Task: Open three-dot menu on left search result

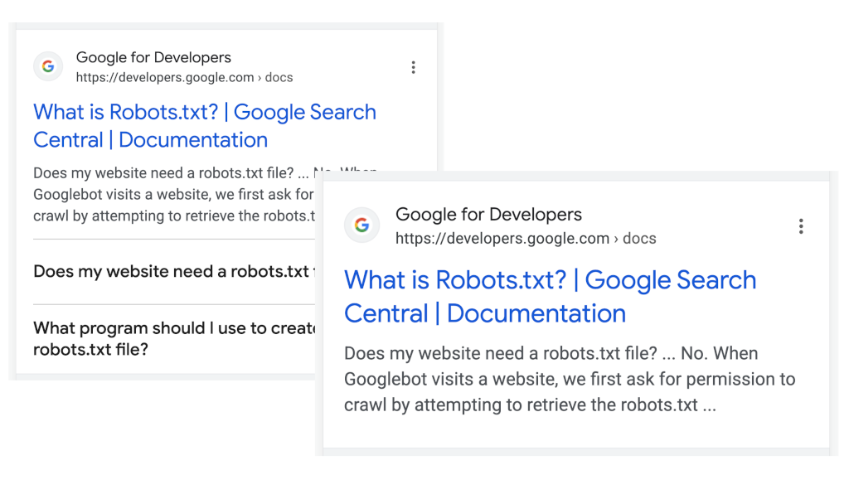Action: coord(413,67)
